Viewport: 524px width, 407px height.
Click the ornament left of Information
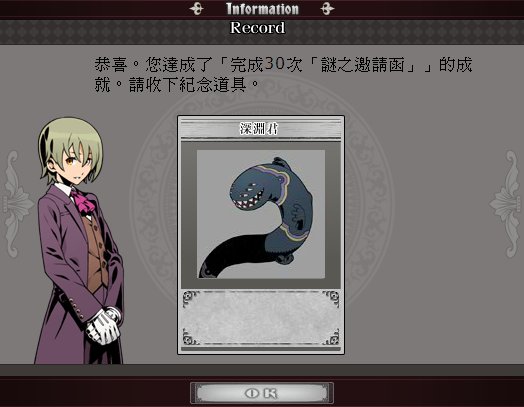pyautogui.click(x=196, y=9)
